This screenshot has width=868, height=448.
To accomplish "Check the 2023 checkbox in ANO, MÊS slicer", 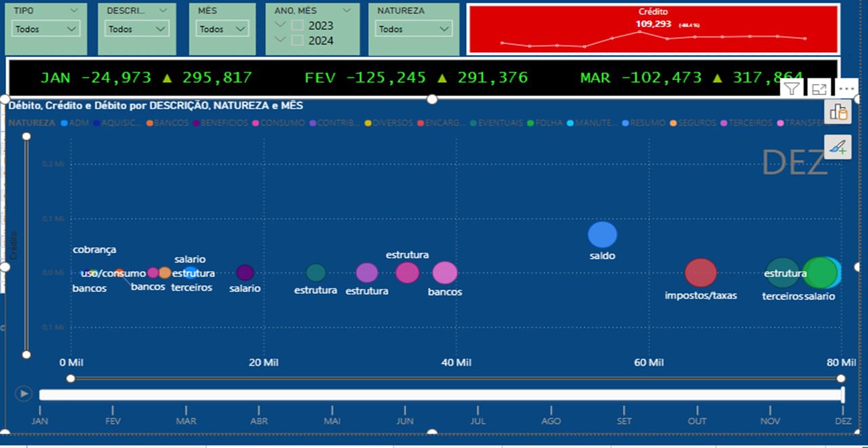I will coord(296,25).
